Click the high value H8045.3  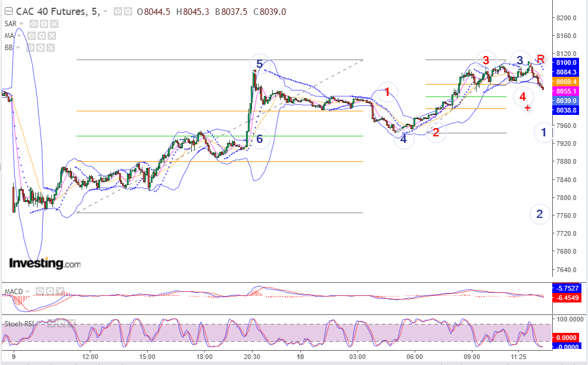(x=193, y=12)
